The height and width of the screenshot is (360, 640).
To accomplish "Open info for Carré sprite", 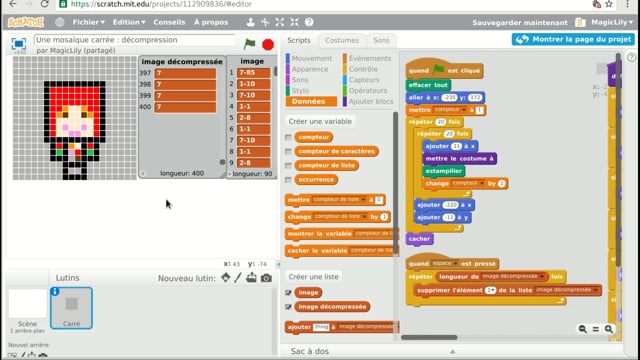I will (55, 291).
